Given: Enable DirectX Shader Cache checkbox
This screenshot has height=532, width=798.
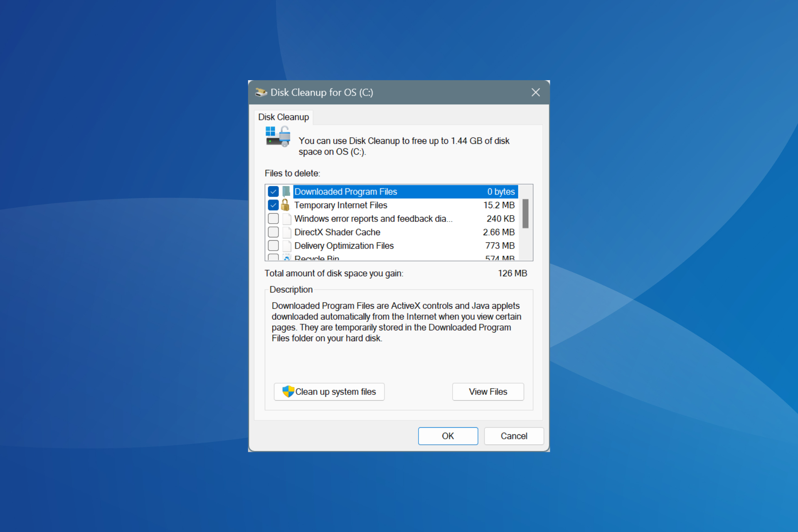Looking at the screenshot, I should (273, 232).
